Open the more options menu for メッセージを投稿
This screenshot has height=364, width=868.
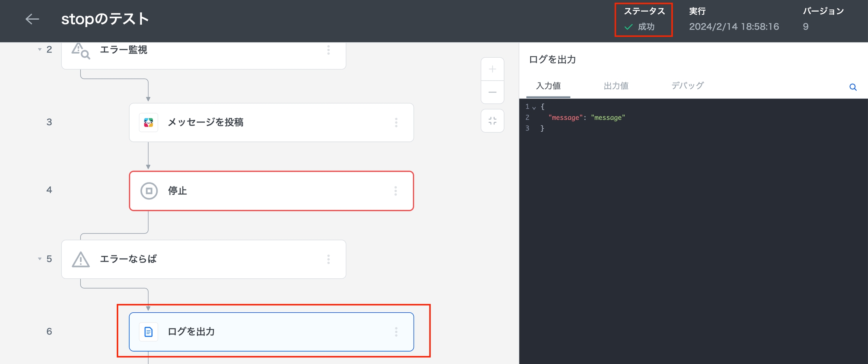coord(396,123)
